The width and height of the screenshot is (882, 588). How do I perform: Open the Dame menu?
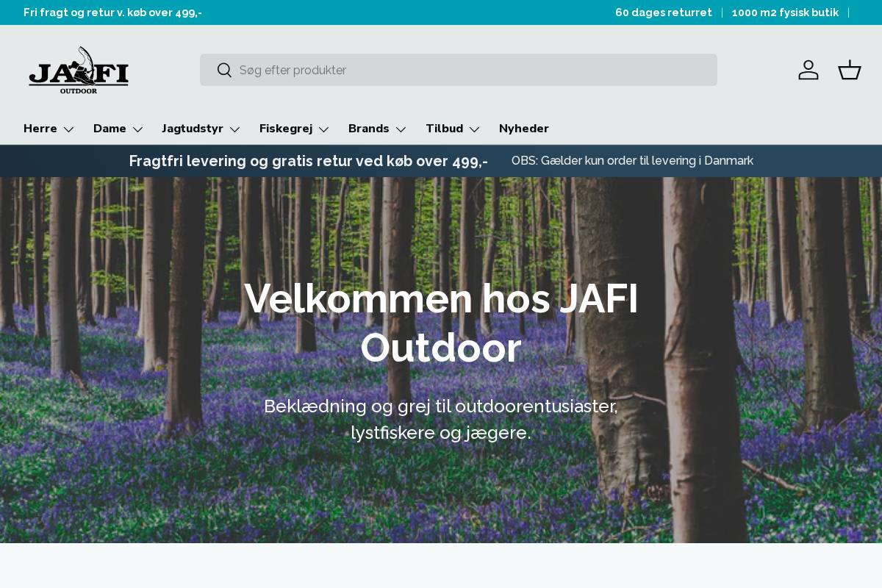coord(118,129)
